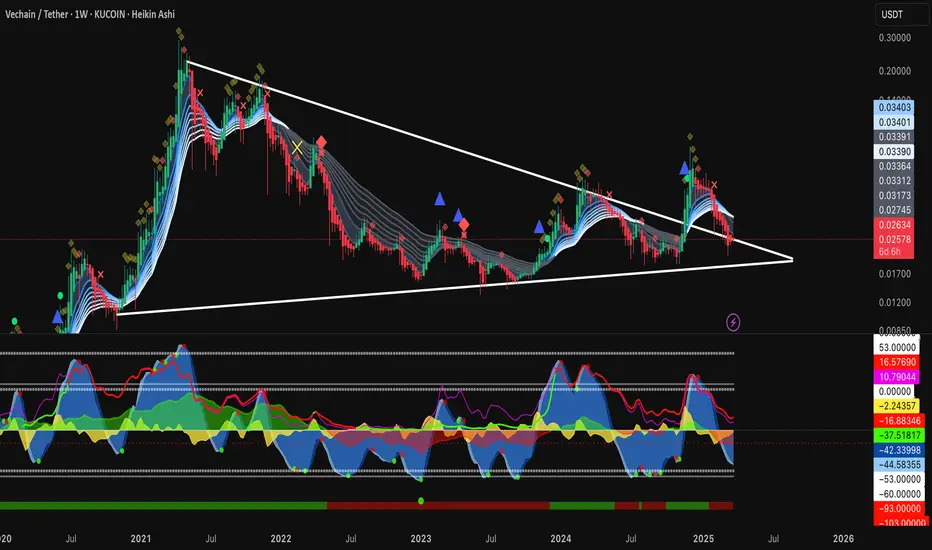The height and width of the screenshot is (550, 932).
Task: Click the 0.03391 price label
Action: pyautogui.click(x=894, y=137)
